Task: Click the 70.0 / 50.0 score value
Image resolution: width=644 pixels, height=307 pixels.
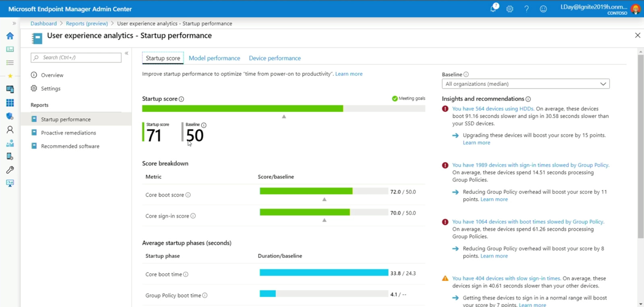Action: [x=403, y=213]
